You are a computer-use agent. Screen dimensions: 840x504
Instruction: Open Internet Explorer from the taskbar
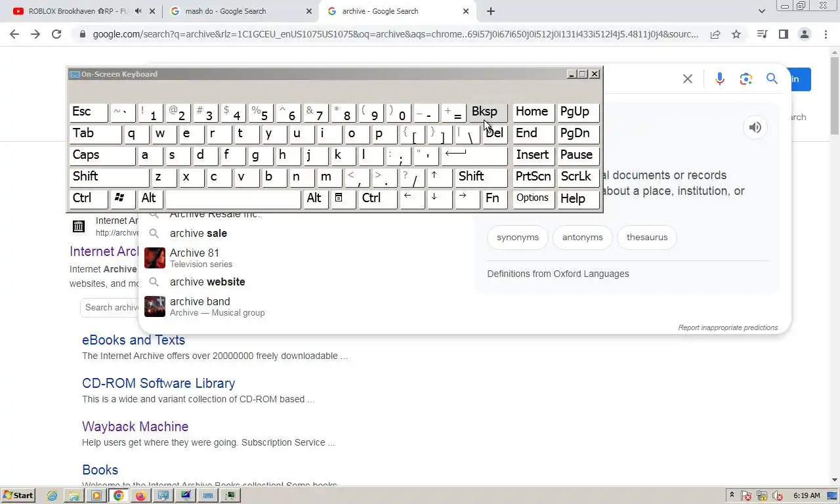point(52,495)
